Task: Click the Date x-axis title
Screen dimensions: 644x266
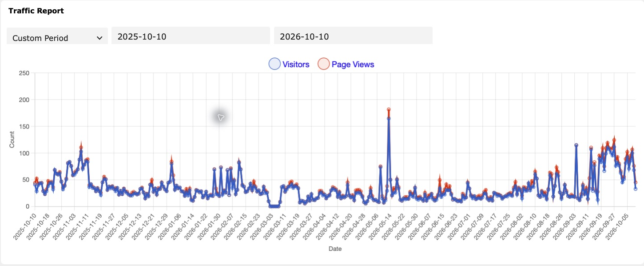Action: coord(335,249)
